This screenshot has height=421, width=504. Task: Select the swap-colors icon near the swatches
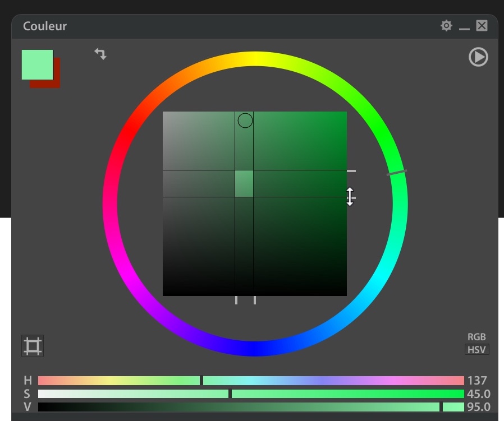(100, 54)
